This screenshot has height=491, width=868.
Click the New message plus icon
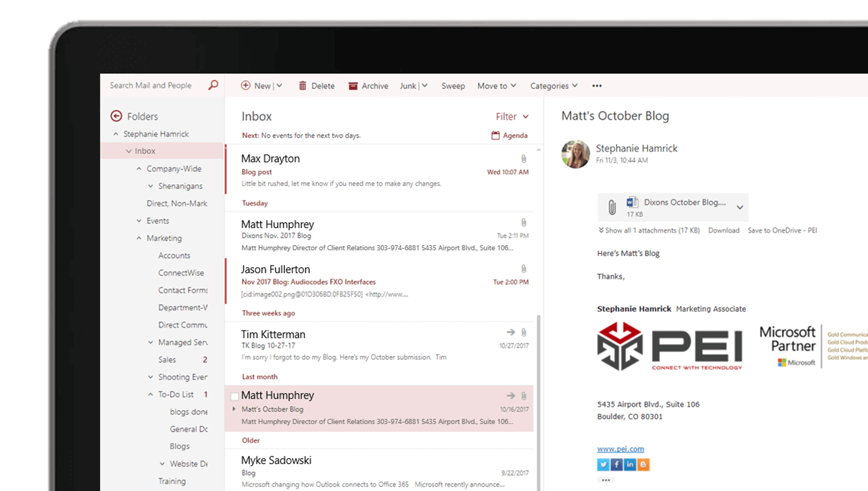(x=245, y=85)
